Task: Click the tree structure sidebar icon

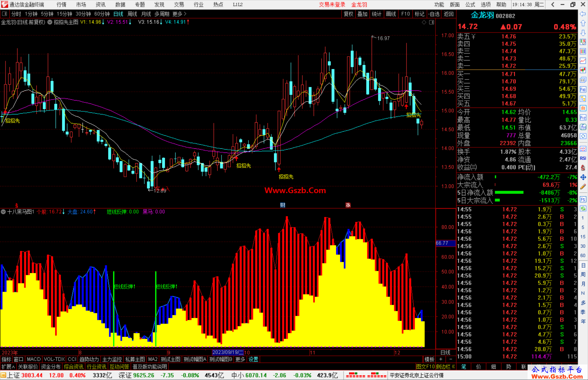Action: tap(583, 99)
